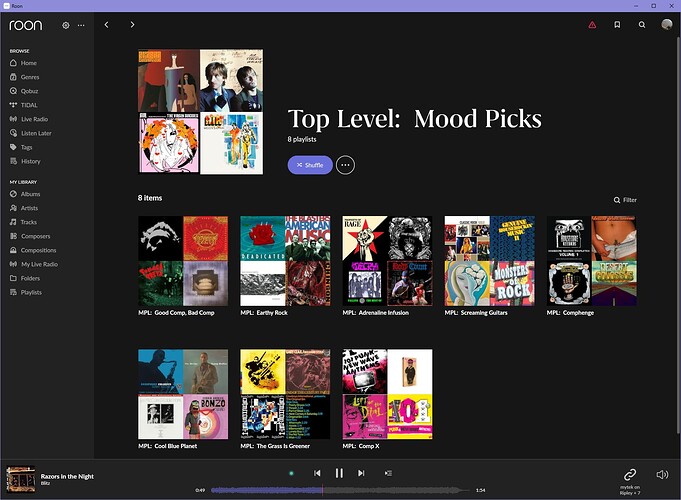681x500 pixels.
Task: Open MPL: The Grass Is Greener cover
Action: [x=285, y=394]
